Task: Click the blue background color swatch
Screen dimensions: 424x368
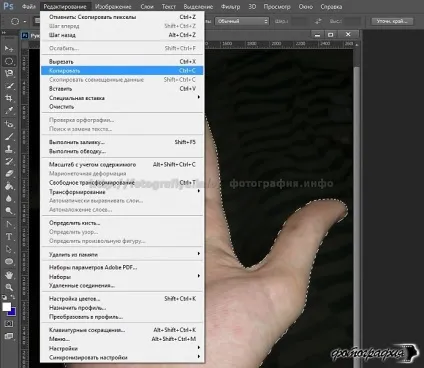Action: 13,312
